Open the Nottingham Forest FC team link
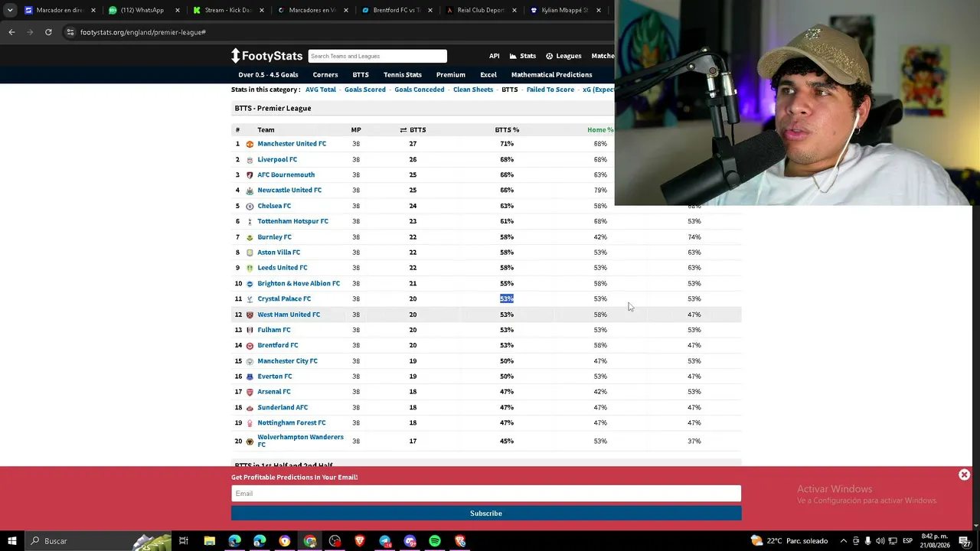 pyautogui.click(x=292, y=422)
